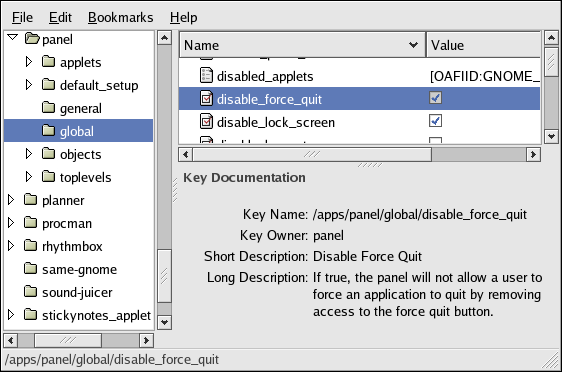Select the open panel folder icon
Image resolution: width=562 pixels, height=372 pixels.
(32, 38)
